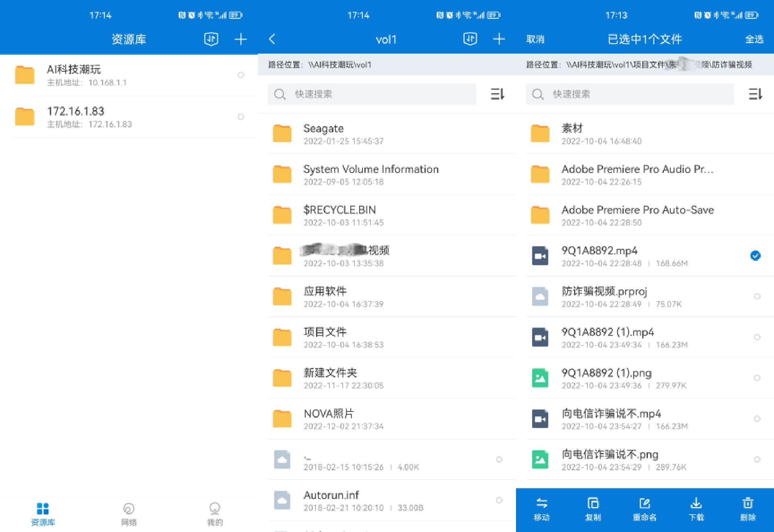The height and width of the screenshot is (532, 774).
Task: Tap the 复制 copy icon
Action: point(593,503)
